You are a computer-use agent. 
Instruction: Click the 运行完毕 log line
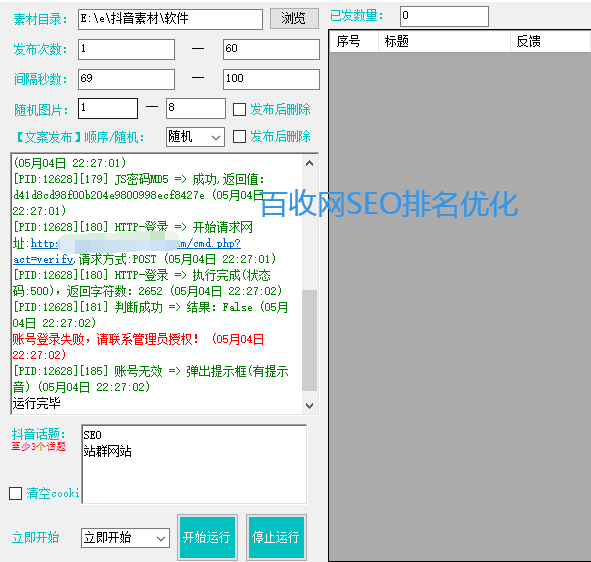[x=37, y=403]
